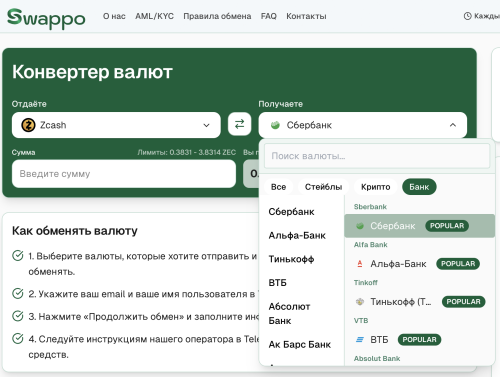Click the Alfa-Bank logo icon in the list
Image resolution: width=500 pixels, height=377 pixels.
pyautogui.click(x=360, y=264)
